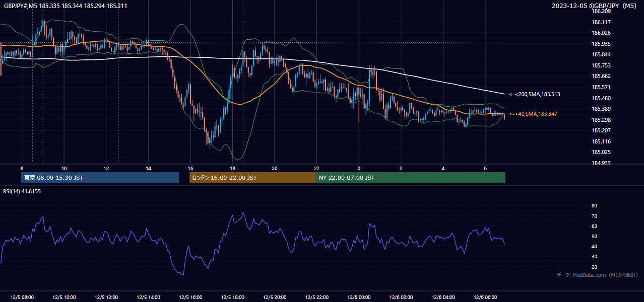644x302 pixels.
Task: Click the 200 SMA label 185.513
Action: 535,94
